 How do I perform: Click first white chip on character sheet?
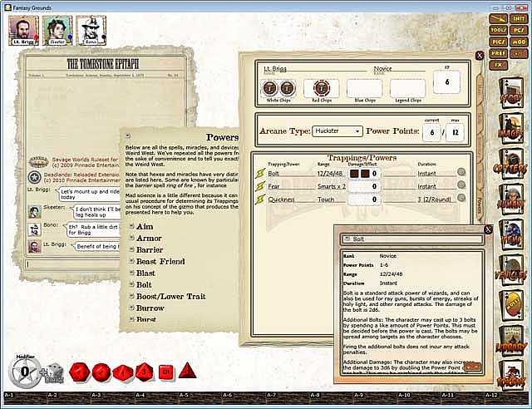point(270,88)
